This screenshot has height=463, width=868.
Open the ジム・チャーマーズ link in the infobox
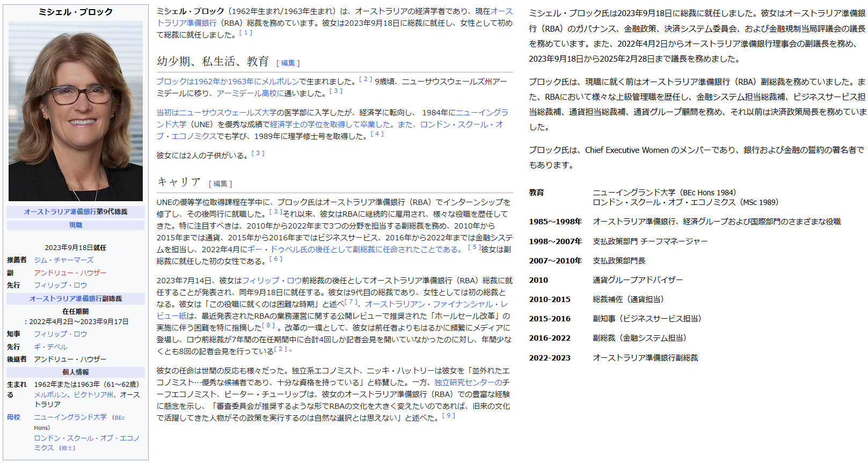click(x=63, y=260)
